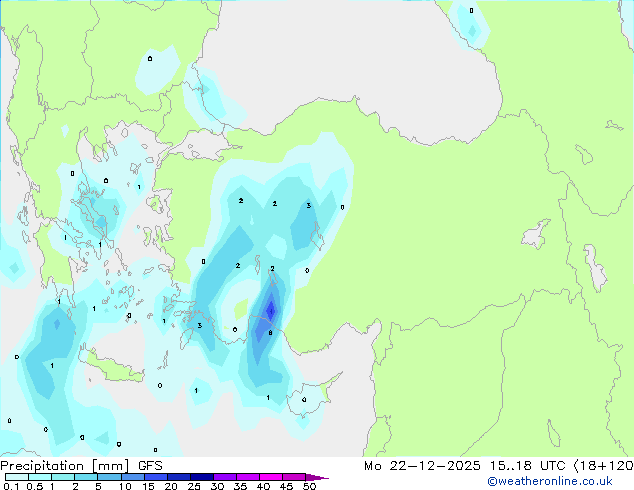Select the 2–5 mm legend swatch
634x490 pixels.
click(x=87, y=477)
